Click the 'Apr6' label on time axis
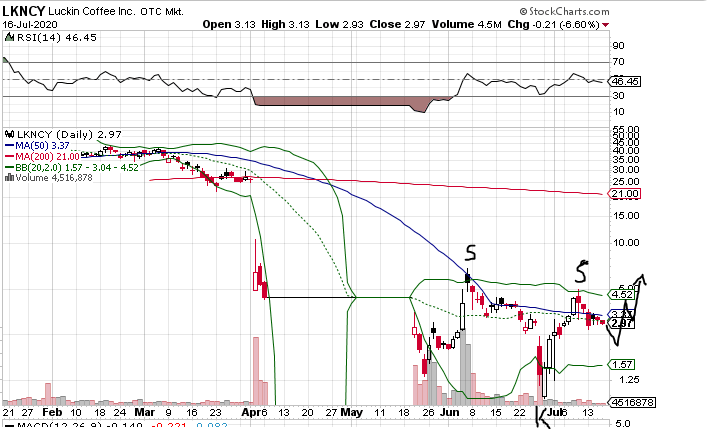Screen dimensions: 720x429 tap(254, 412)
